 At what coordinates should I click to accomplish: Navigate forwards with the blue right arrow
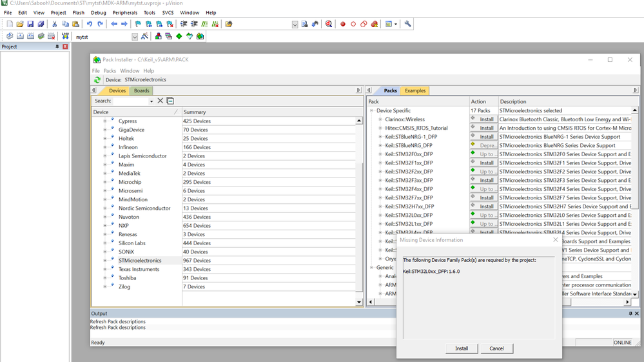pos(124,25)
